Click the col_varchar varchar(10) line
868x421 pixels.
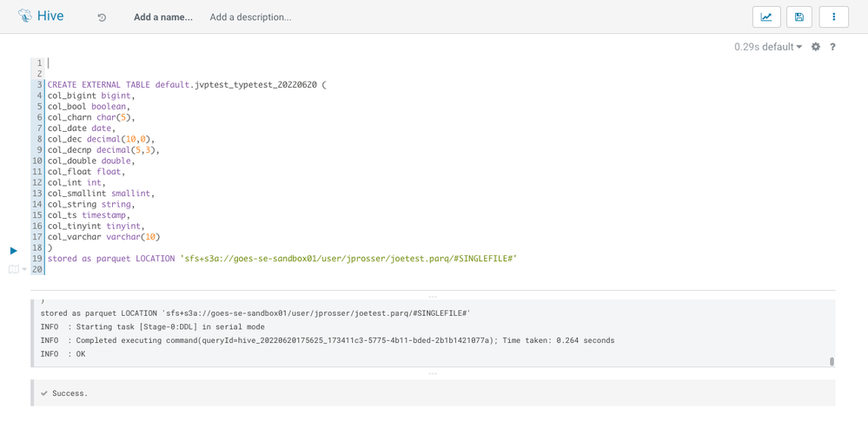coord(103,237)
